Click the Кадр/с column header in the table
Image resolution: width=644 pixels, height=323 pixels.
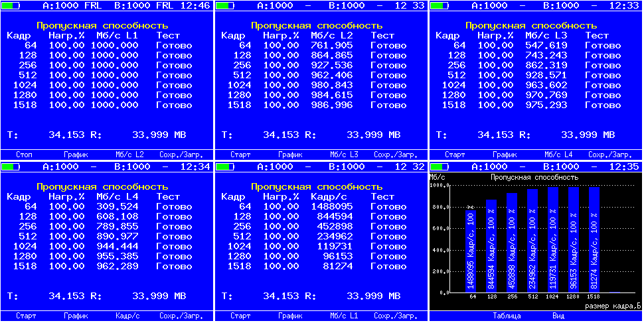click(x=329, y=197)
